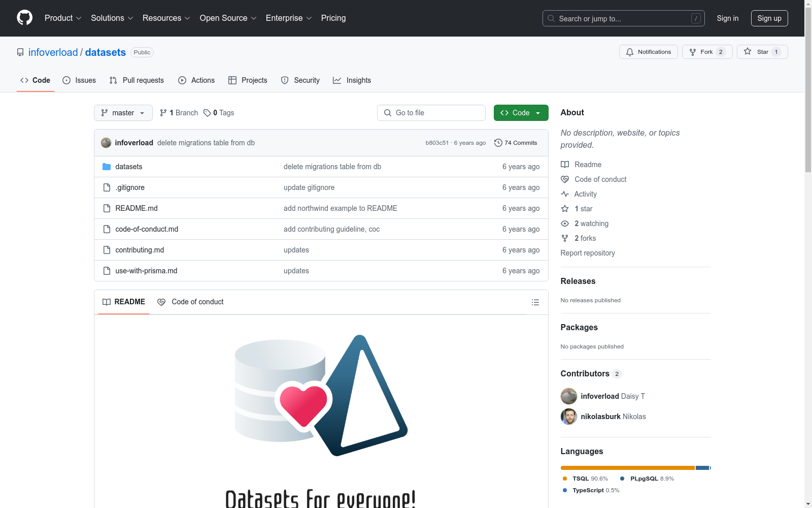Switch to Code of conduct tab in file viewer
812x508 pixels.
pyautogui.click(x=190, y=302)
